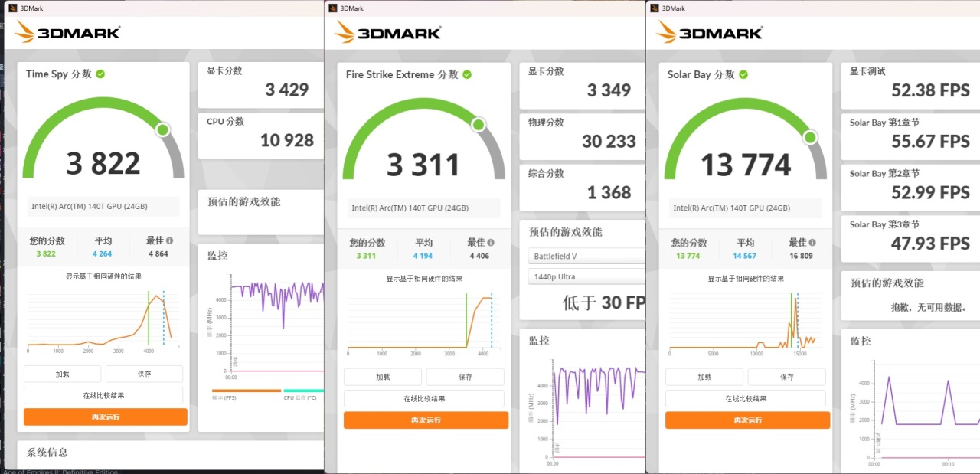Click 保存 button in Time Spy window
This screenshot has height=474, width=980.
(144, 374)
